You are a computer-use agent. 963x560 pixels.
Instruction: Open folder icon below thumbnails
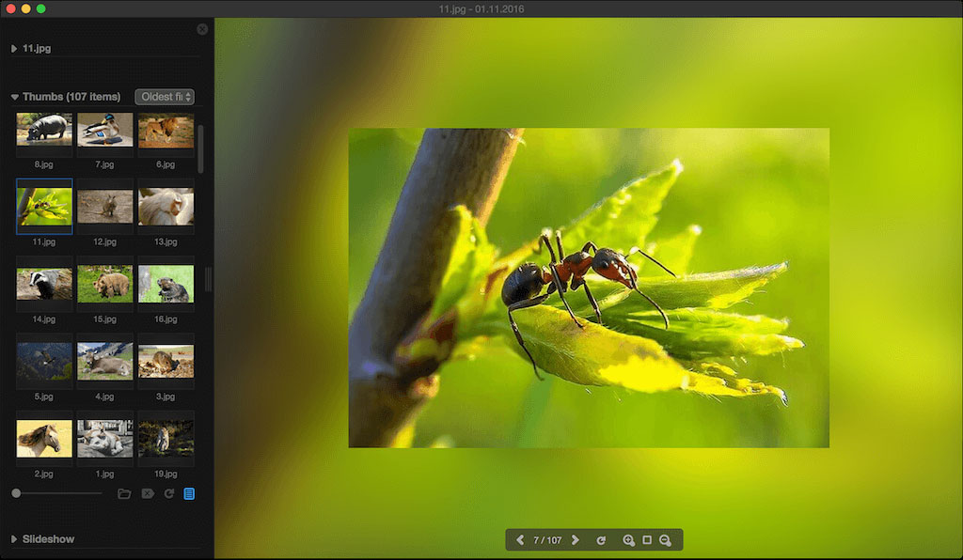coord(124,493)
